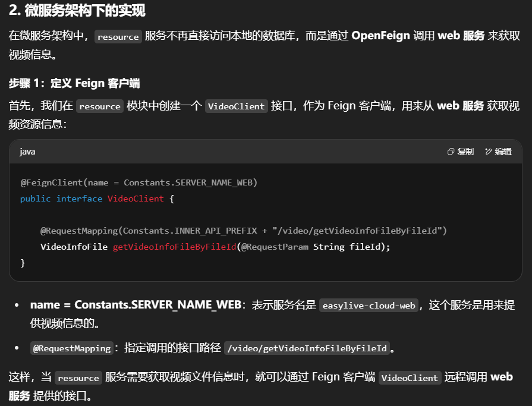Click the java language label
The width and height of the screenshot is (532, 406).
[x=27, y=152]
